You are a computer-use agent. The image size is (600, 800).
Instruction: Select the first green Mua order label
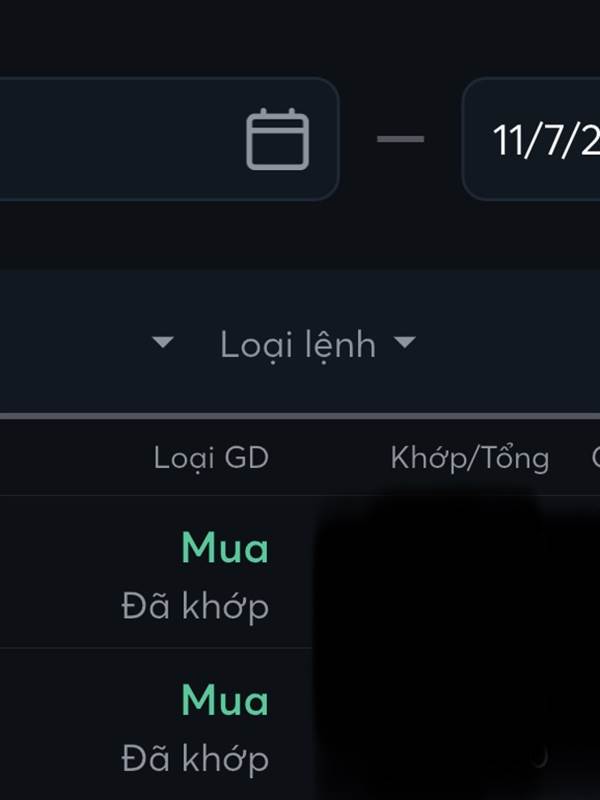point(225,548)
